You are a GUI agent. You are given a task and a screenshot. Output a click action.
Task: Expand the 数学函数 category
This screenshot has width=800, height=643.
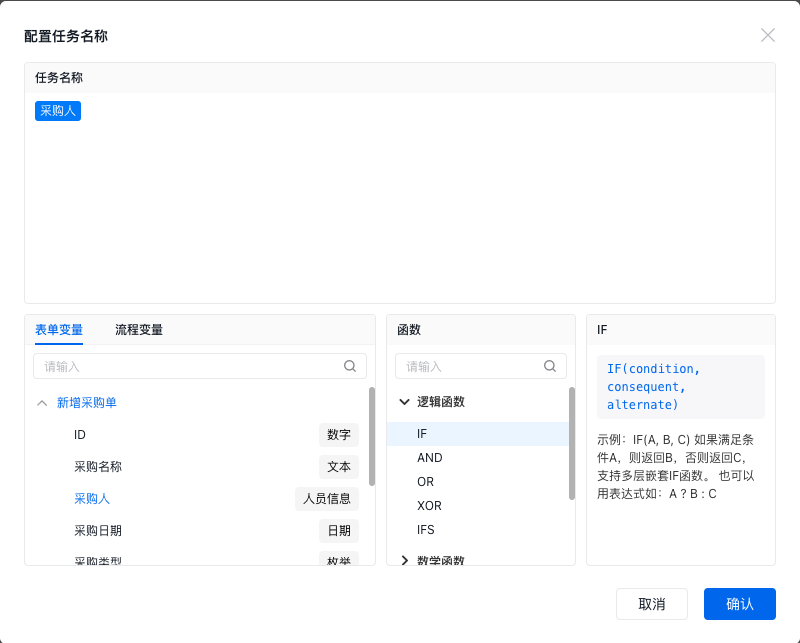click(x=404, y=561)
